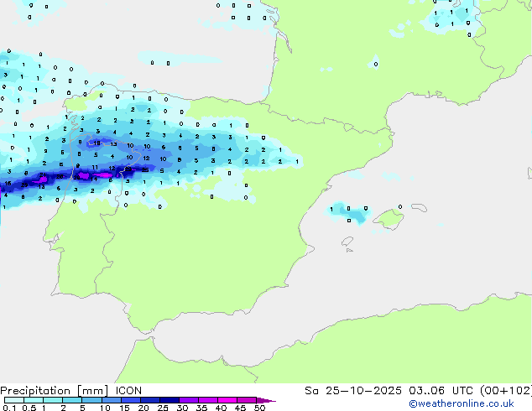Click the "ICON" model name label

click(x=128, y=391)
